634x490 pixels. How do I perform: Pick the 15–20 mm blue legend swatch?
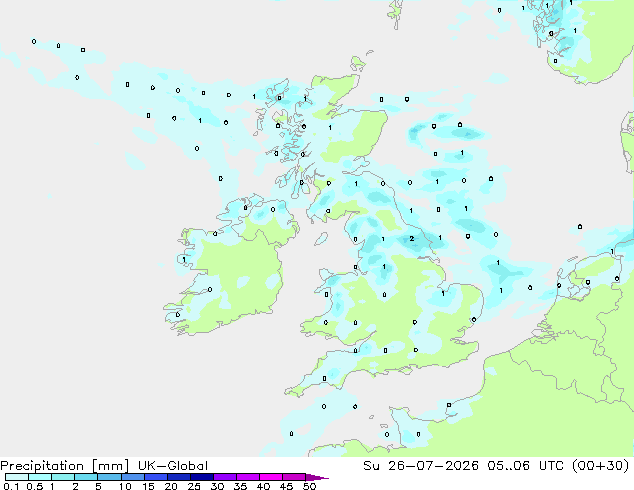[156, 477]
